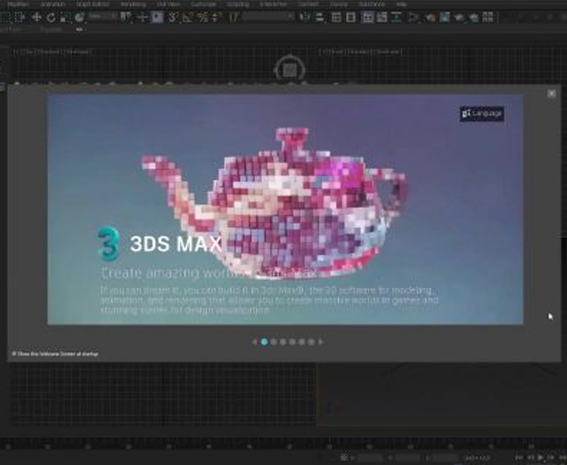Screen dimensions: 567x465
Task: Select the Move tool in main toolbar
Action: coord(37,17)
